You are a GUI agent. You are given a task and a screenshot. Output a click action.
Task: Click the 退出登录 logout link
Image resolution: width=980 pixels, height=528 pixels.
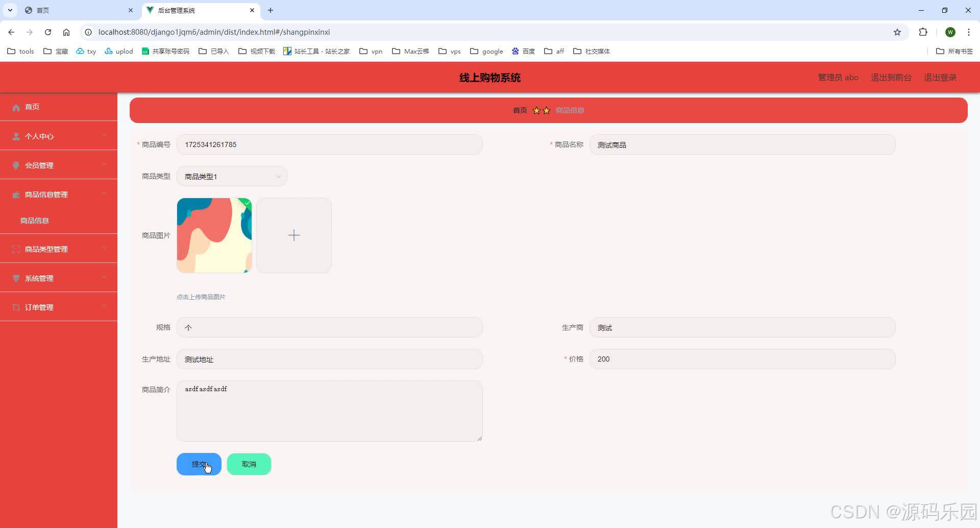click(x=940, y=77)
